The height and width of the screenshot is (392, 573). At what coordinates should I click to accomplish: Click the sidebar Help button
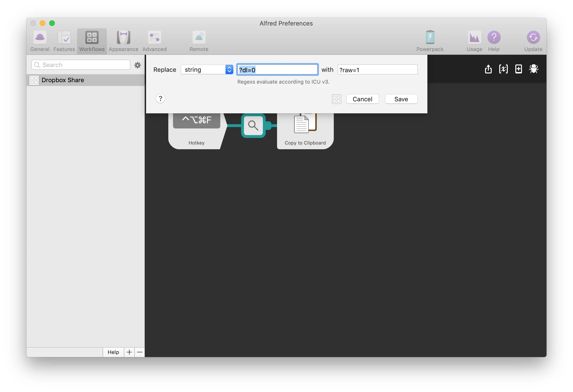[113, 352]
